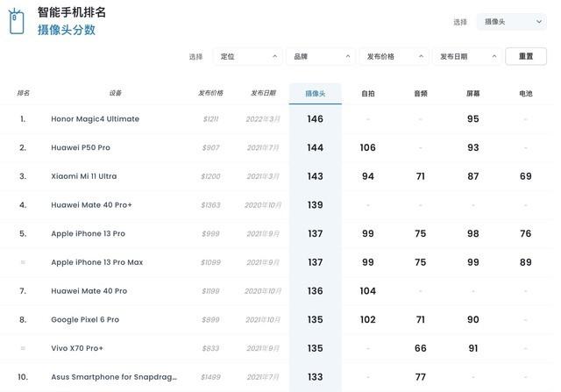Viewport: 561px width, 392px height.
Task: Sort by the 排名 column header
Action: 24,93
